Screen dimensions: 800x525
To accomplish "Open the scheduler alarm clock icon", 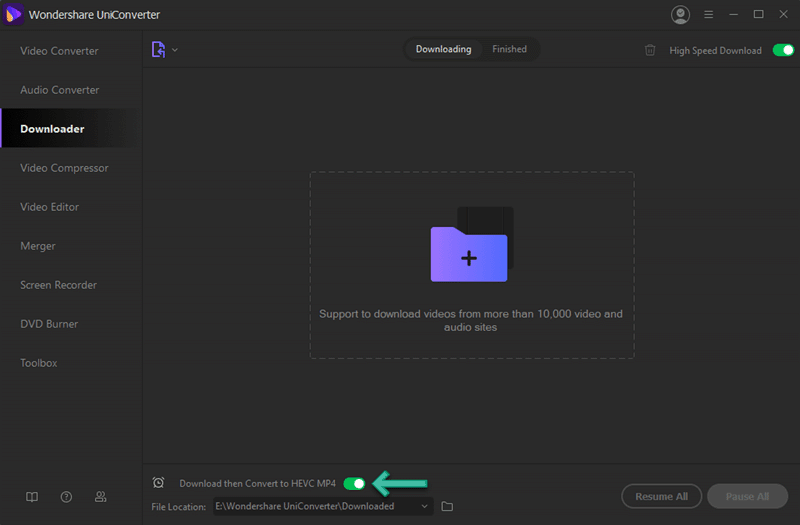I will (158, 482).
